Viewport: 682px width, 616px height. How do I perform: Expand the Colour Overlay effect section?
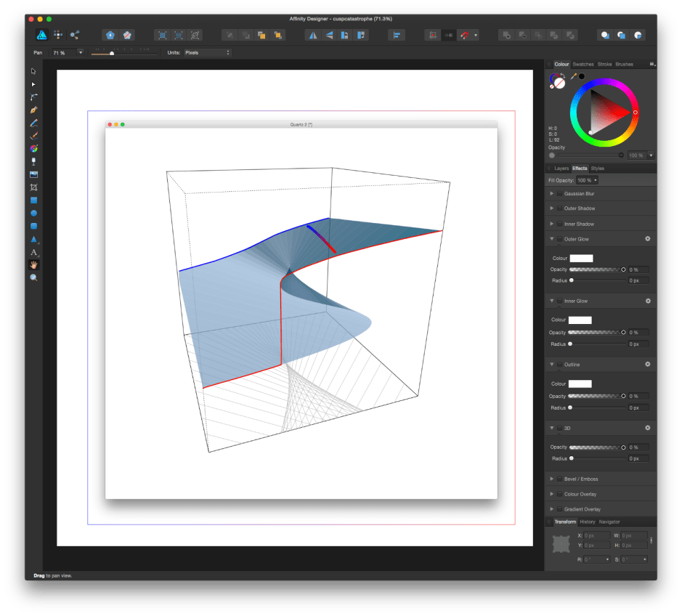pyautogui.click(x=552, y=494)
